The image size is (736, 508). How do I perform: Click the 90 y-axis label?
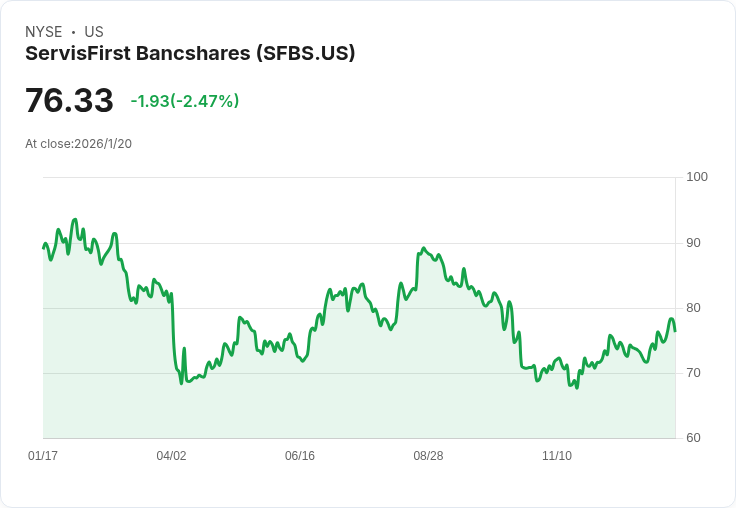tap(693, 243)
